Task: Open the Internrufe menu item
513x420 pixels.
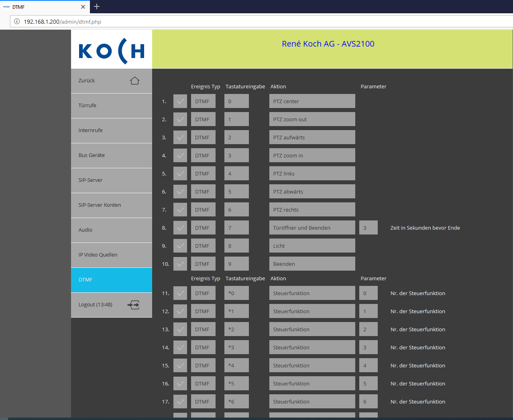Action: pos(112,130)
